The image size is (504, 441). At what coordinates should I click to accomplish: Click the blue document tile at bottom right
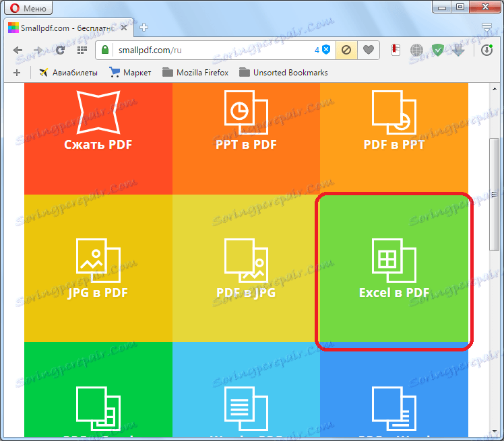[394, 389]
